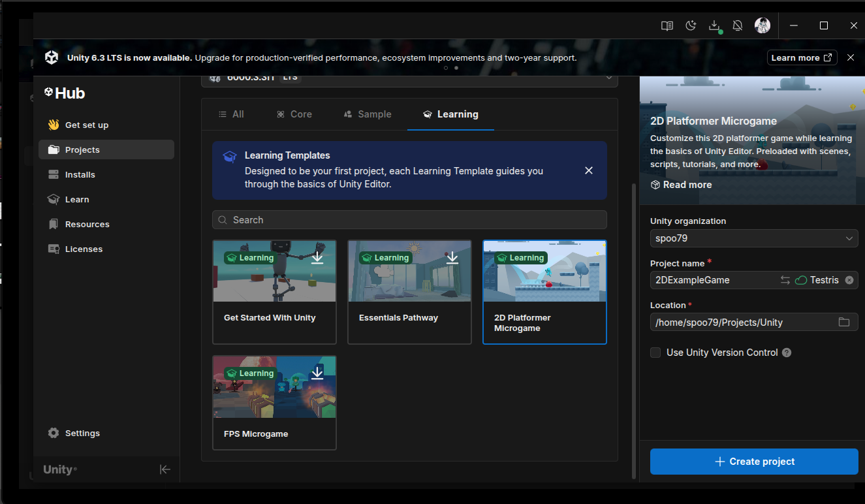Collapse the sidebar with arrow icon
Viewport: 865px width, 504px height.
coord(165,469)
